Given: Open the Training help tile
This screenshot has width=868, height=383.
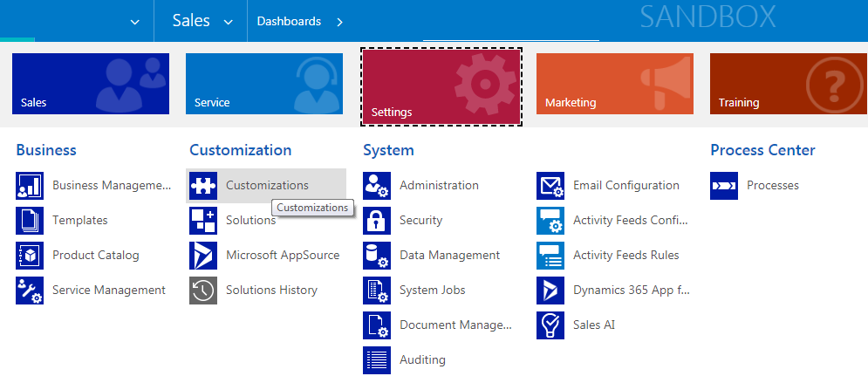Looking at the screenshot, I should [x=788, y=84].
